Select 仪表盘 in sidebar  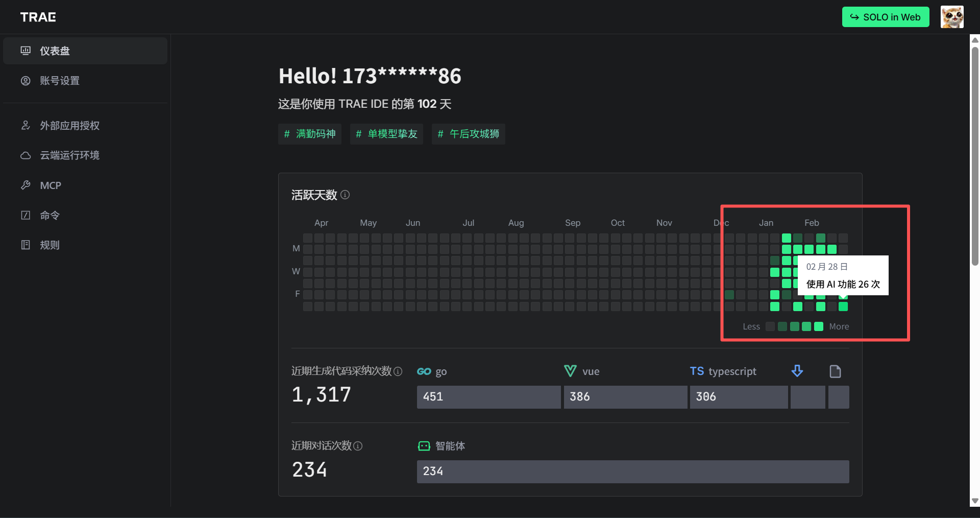85,51
